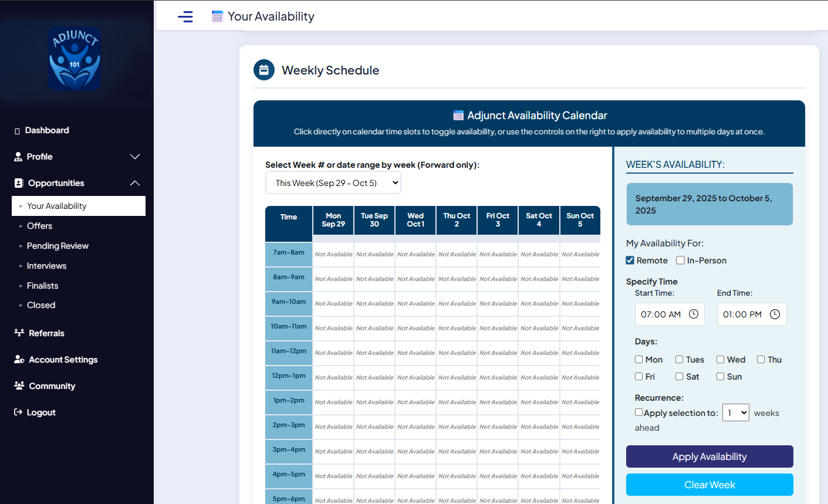The width and height of the screenshot is (828, 504).
Task: Click the Logout arrow icon
Action: point(18,412)
